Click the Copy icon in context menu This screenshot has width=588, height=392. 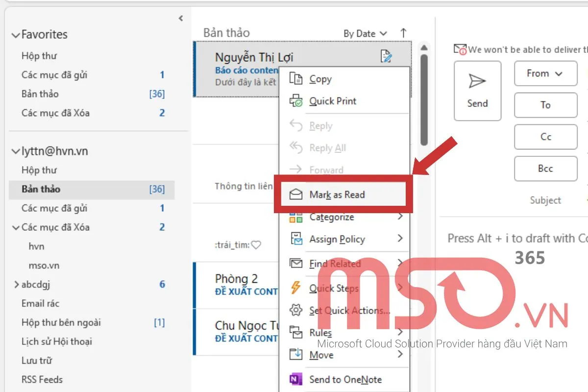coord(296,79)
